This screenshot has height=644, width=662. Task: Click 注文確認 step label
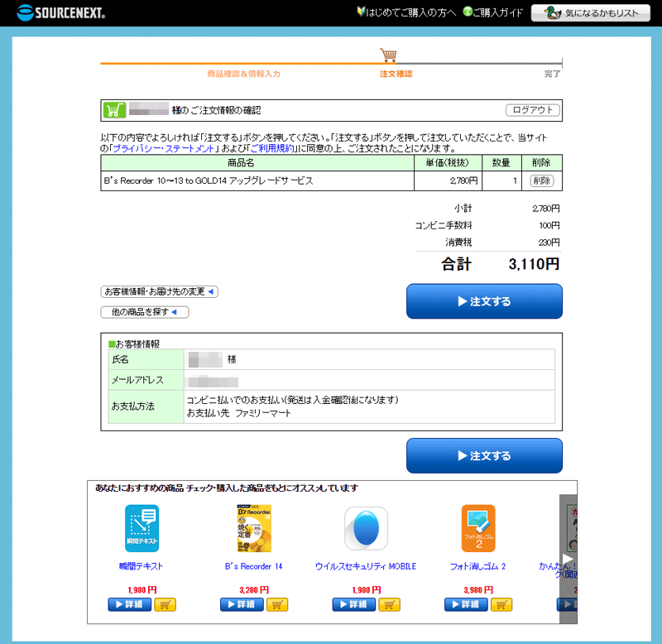coord(396,74)
